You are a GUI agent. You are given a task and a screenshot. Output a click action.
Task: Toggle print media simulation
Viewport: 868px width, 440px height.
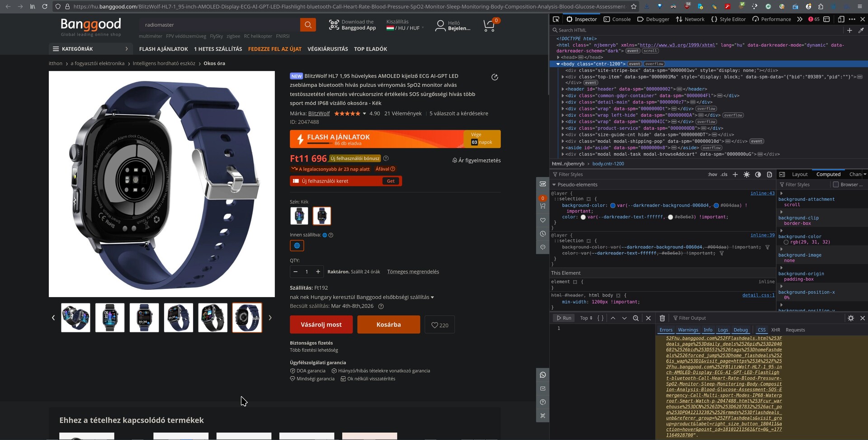pos(769,175)
